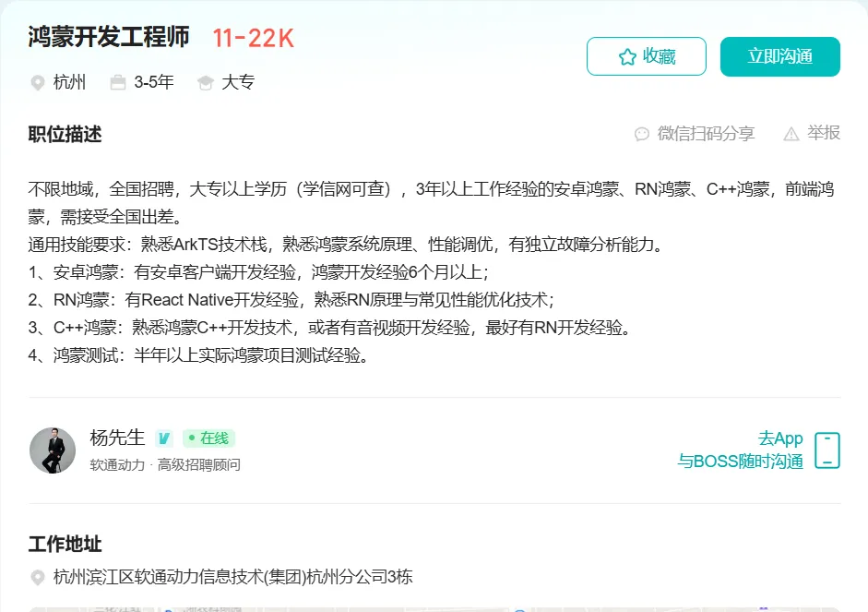Click the verified V badge icon
Image resolution: width=868 pixels, height=612 pixels.
164,438
